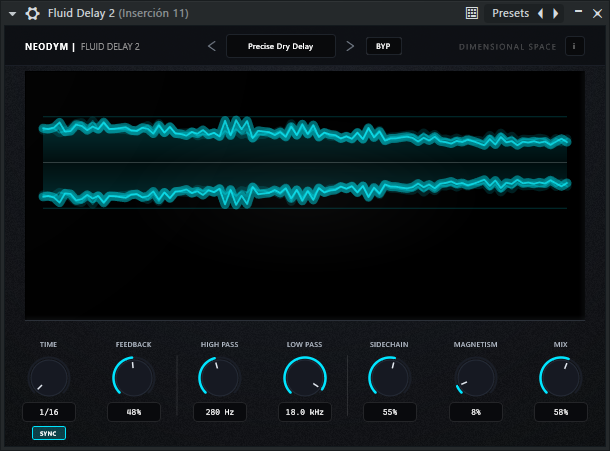Click the LOW PASS label
610x451 pixels.
pyautogui.click(x=304, y=345)
